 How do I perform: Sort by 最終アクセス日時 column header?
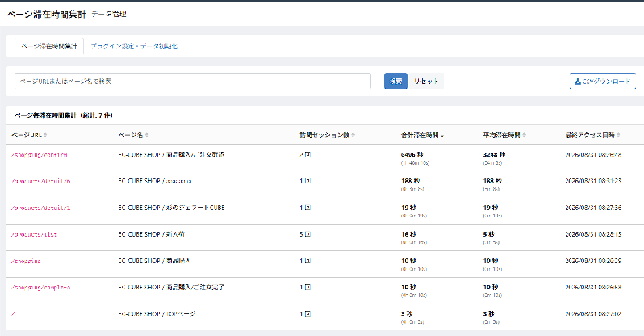[592, 136]
